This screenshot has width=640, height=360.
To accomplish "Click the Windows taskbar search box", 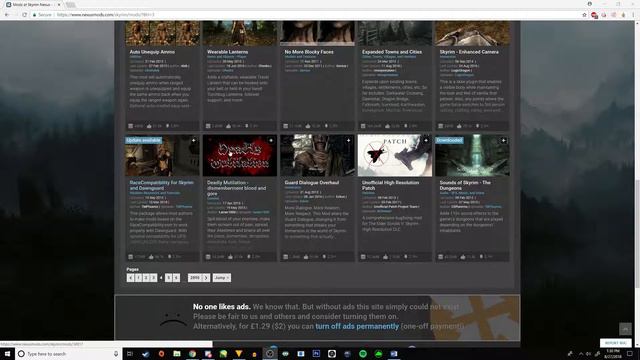I will pyautogui.click(x=69, y=353).
